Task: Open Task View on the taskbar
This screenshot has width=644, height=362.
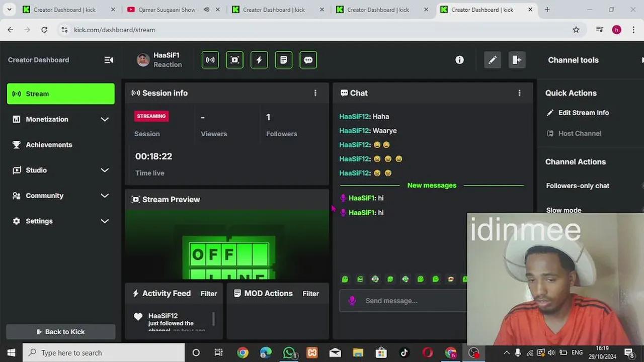Action: coord(219,352)
